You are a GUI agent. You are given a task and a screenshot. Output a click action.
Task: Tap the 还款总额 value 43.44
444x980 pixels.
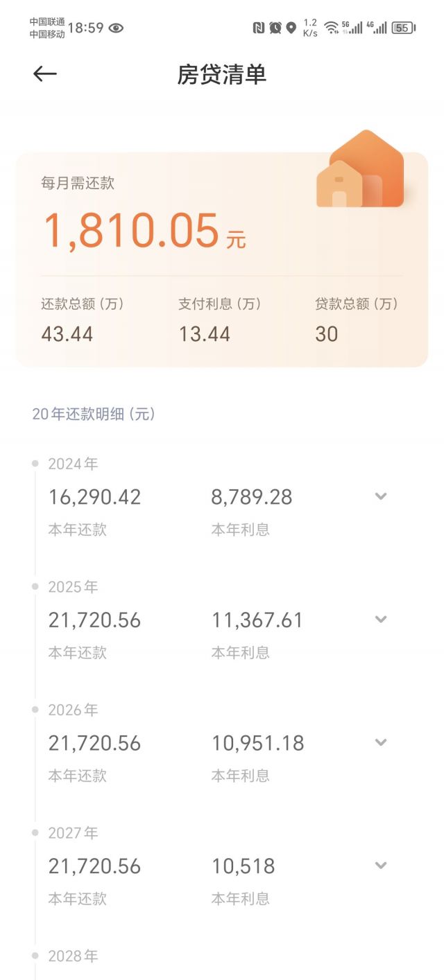[67, 334]
